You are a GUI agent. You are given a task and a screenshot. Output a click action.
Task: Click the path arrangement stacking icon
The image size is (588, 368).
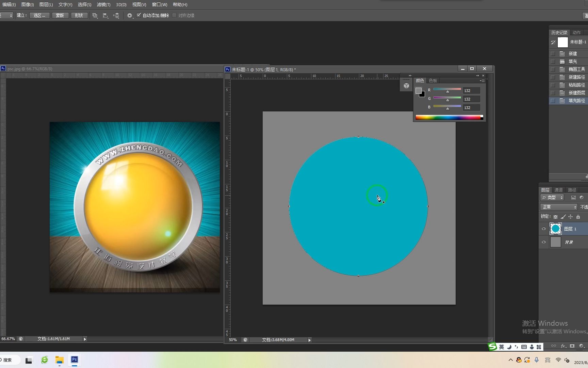(116, 16)
